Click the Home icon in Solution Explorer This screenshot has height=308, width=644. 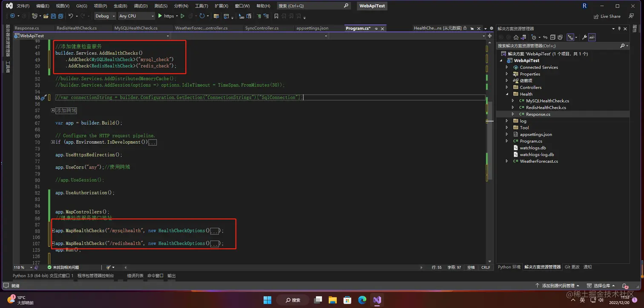coord(516,37)
